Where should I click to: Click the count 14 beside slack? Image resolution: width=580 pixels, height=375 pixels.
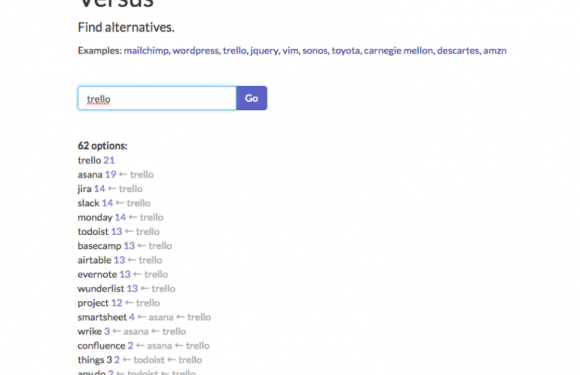tap(107, 203)
